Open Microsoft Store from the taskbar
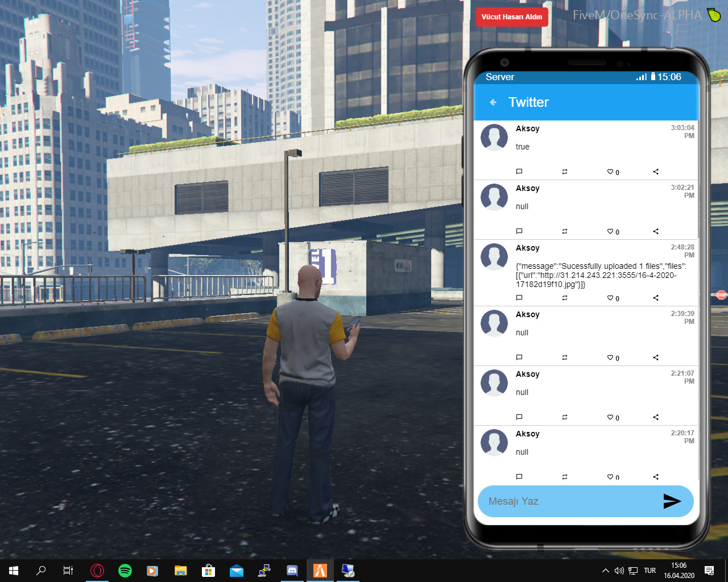 point(209,571)
